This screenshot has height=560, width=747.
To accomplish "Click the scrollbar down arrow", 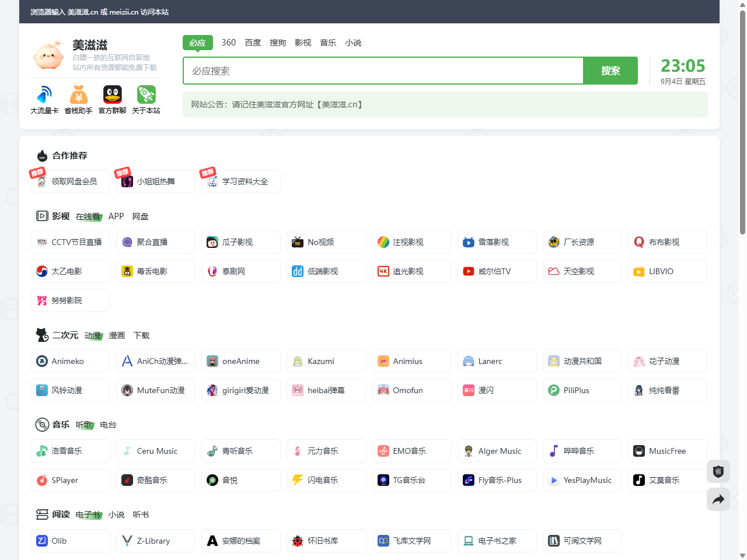I will (742, 555).
